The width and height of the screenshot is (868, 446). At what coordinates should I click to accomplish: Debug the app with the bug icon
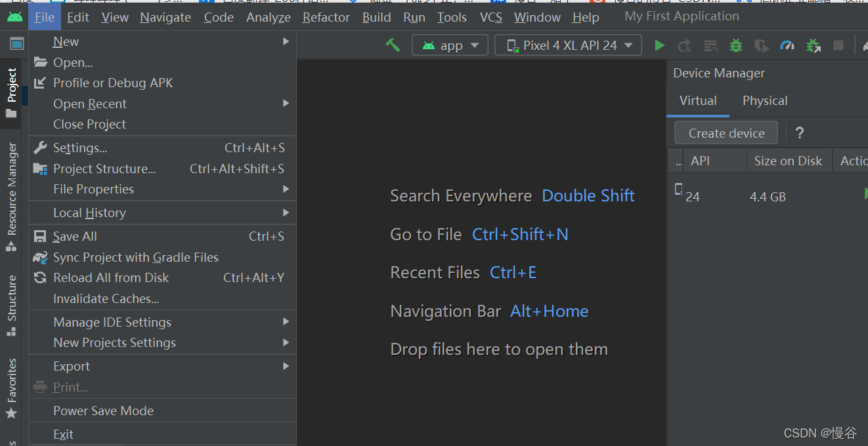(x=735, y=45)
